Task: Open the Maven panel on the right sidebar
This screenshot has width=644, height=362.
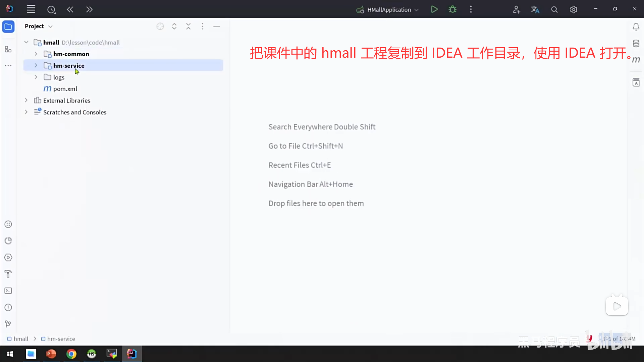Action: (x=636, y=60)
